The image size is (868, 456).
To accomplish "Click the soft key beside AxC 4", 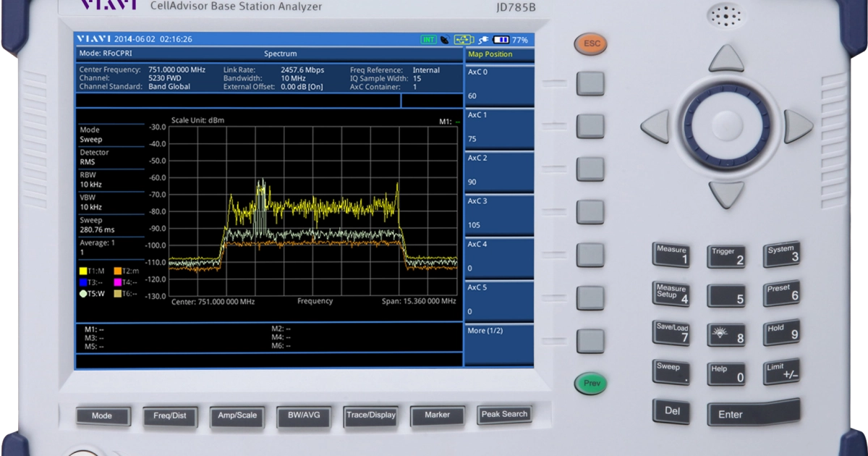I will pos(590,255).
